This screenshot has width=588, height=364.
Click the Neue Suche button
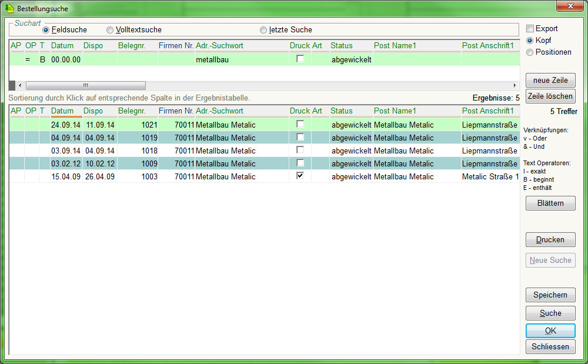click(550, 260)
